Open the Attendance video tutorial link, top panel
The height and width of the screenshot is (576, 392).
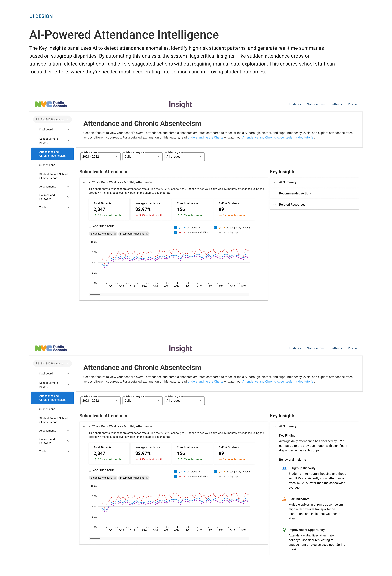pos(278,138)
